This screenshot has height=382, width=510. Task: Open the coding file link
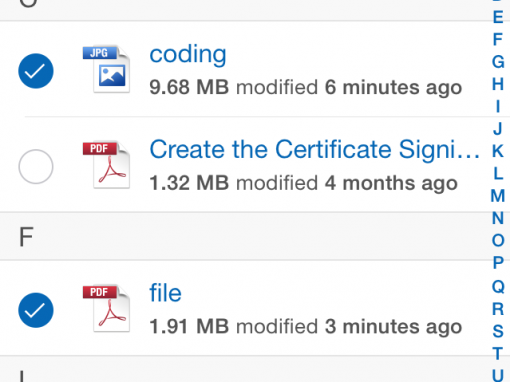(188, 54)
